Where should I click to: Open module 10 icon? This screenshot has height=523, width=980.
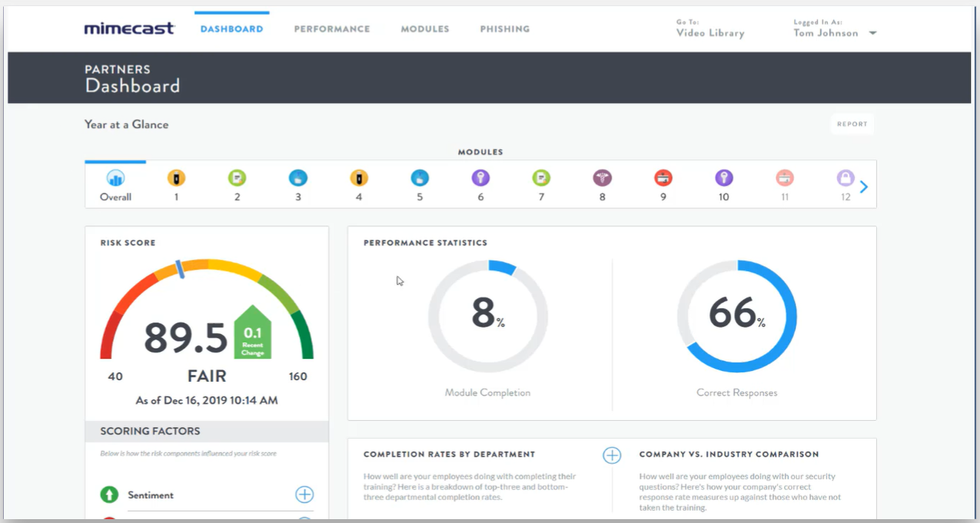tap(724, 178)
